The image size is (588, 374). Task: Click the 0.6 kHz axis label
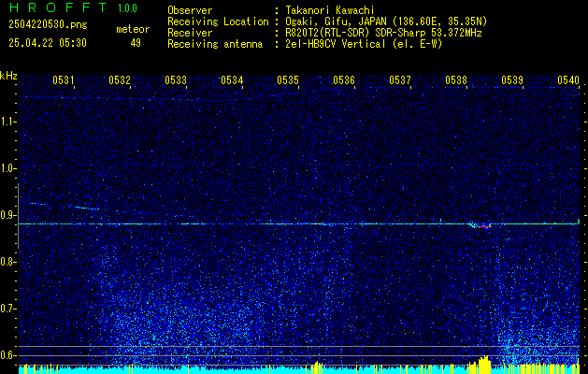tap(7, 355)
